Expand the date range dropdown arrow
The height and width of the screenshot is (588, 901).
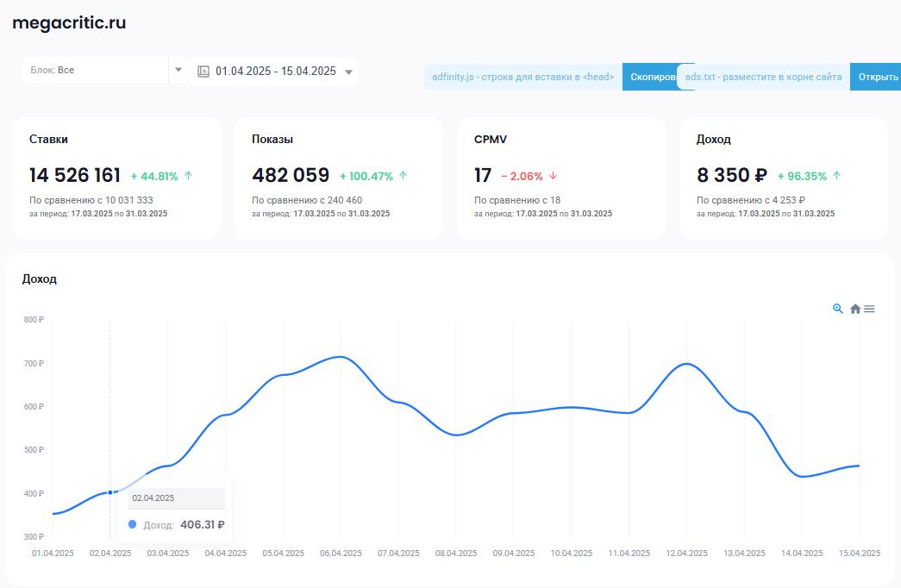coord(348,72)
